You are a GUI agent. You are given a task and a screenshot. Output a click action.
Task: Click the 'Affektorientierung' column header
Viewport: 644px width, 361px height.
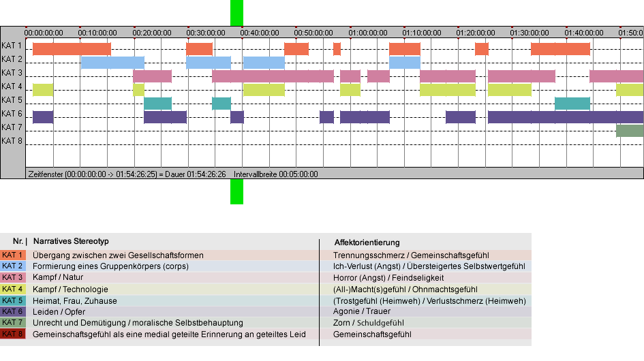coord(367,242)
